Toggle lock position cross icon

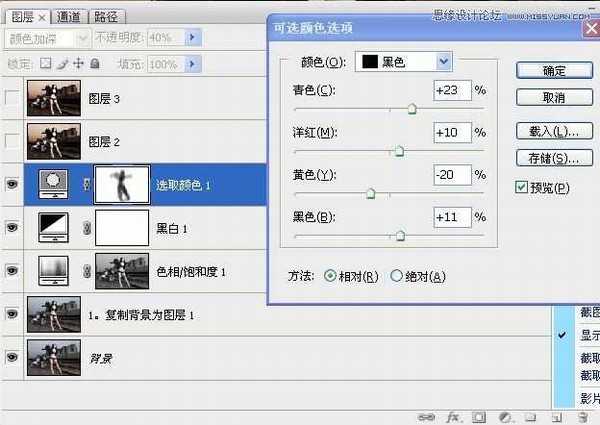[78, 63]
